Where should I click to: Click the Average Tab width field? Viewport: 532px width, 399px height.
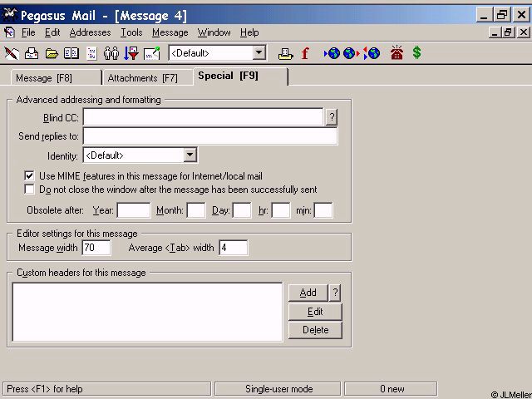234,248
